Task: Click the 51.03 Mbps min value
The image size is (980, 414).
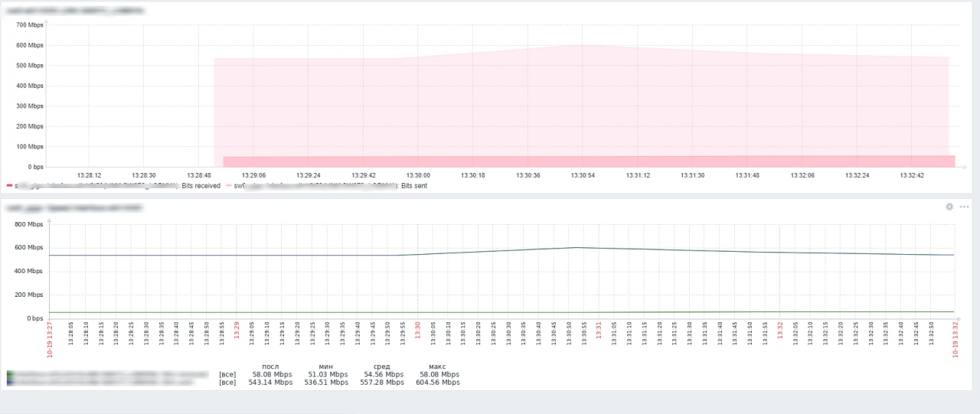Action: coord(328,374)
